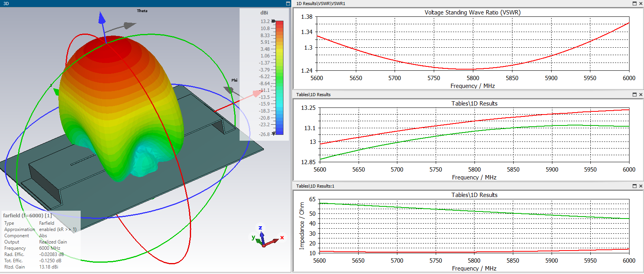Click the Impedance / Ohm axis label
Viewport: 644px width, 274px height.
coord(301,226)
